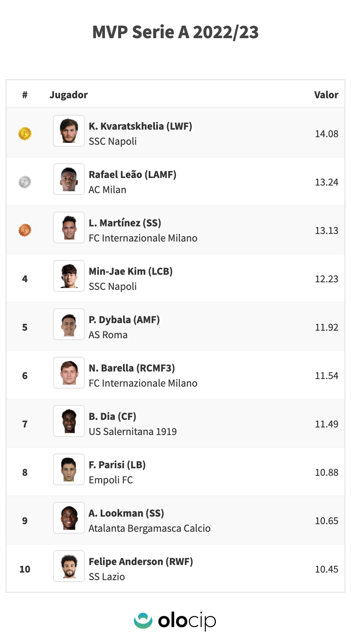Select Rafael Leão's portrait thumbnail
The image size is (351, 644).
click(69, 179)
